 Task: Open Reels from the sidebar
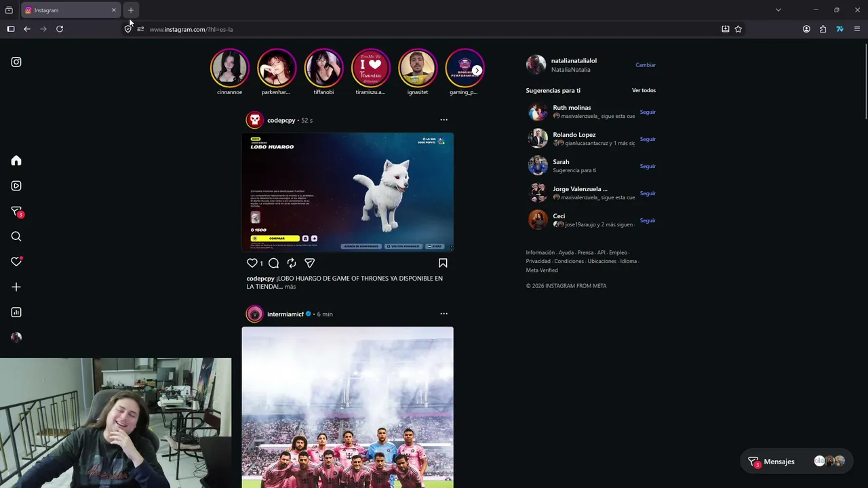click(x=16, y=186)
